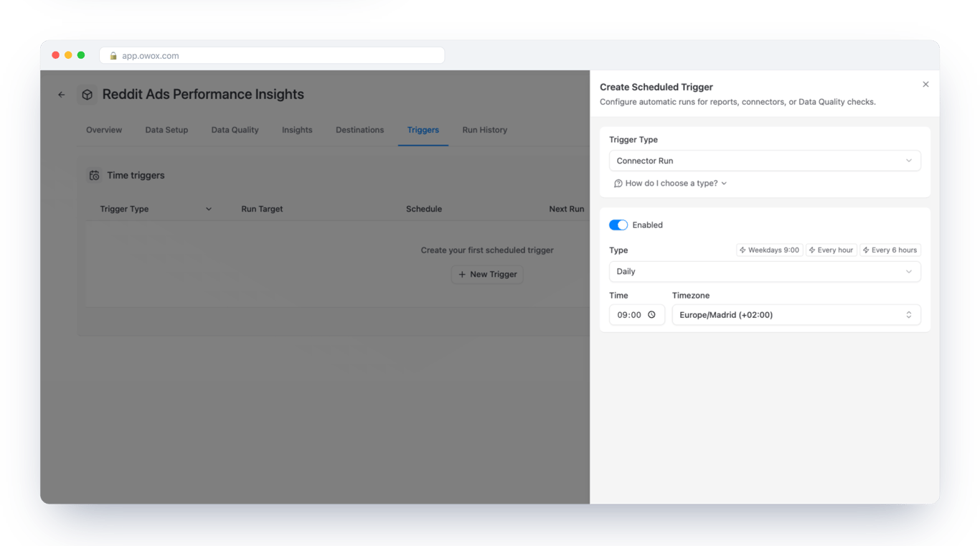Click the Reddit Ads Performance Insights title
980x546 pixels.
point(203,95)
